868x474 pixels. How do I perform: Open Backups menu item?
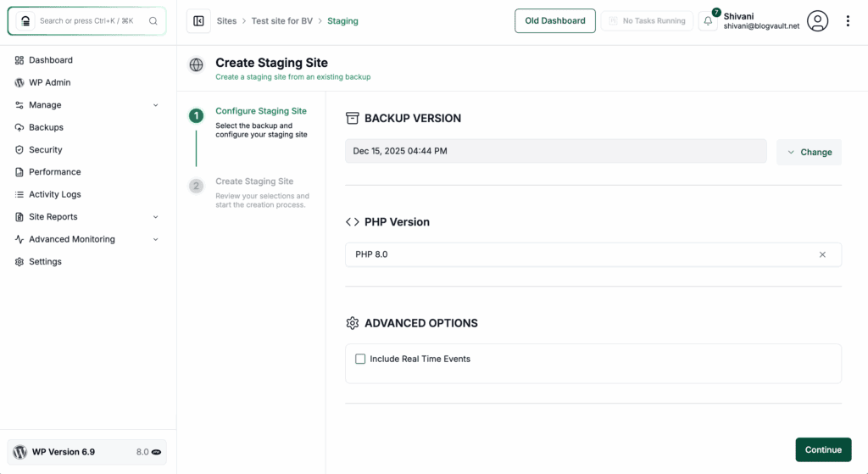point(46,127)
